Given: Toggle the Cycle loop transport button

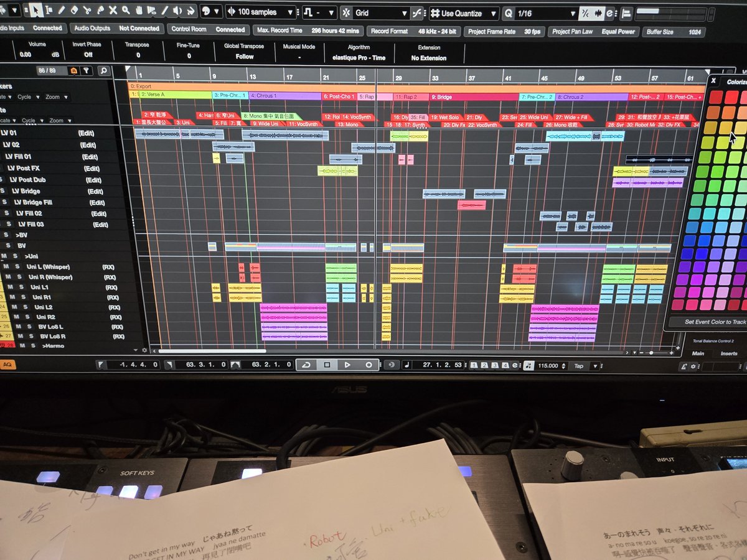Looking at the screenshot, I should [x=306, y=365].
